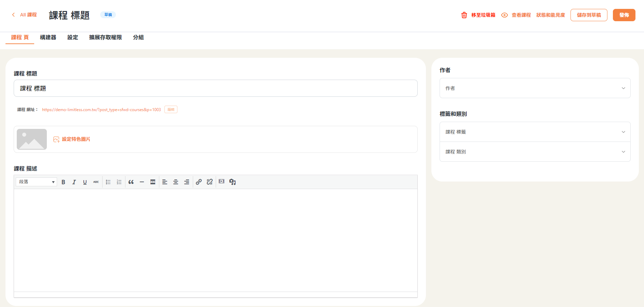Click the insert link icon
The image size is (644, 307).
199,182
